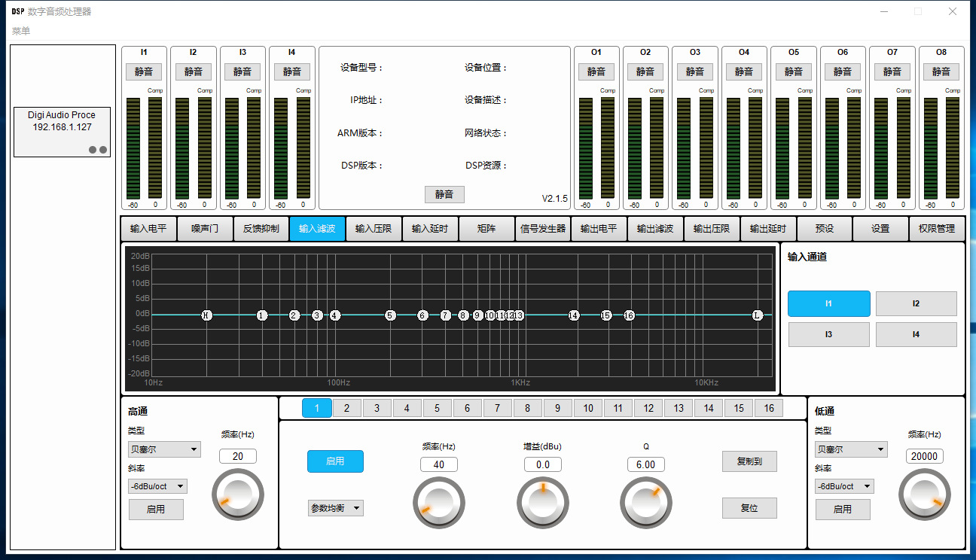Mute output channel O8
This screenshot has height=560, width=976.
941,72
